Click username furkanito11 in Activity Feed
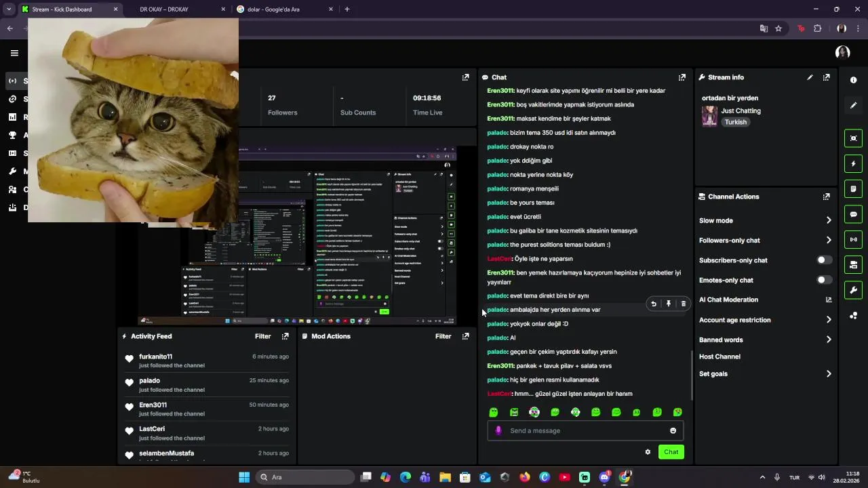This screenshot has width=868, height=488. pyautogui.click(x=155, y=357)
